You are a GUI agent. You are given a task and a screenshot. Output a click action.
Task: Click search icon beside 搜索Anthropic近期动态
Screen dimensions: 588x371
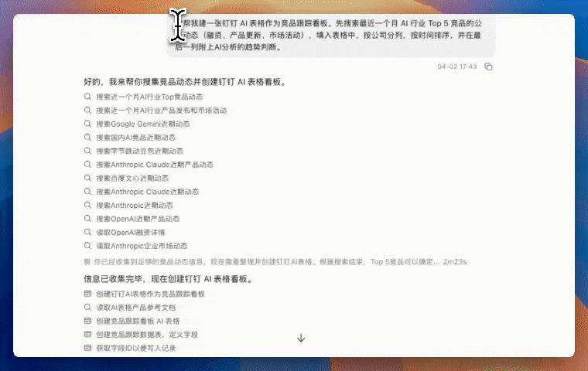coord(87,205)
